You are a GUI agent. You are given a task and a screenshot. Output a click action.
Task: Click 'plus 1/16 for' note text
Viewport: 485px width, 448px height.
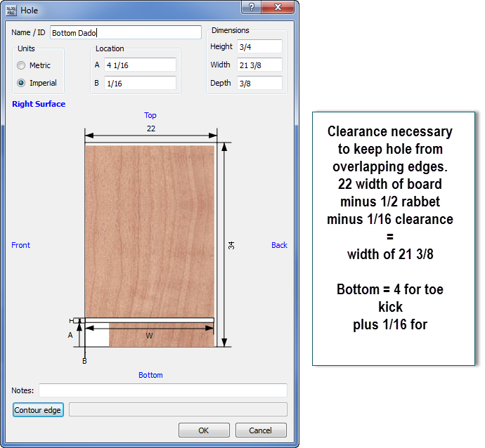(390, 324)
